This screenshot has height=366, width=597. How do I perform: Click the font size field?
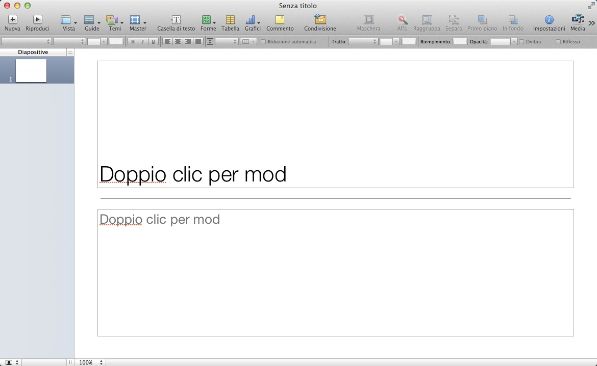click(94, 42)
